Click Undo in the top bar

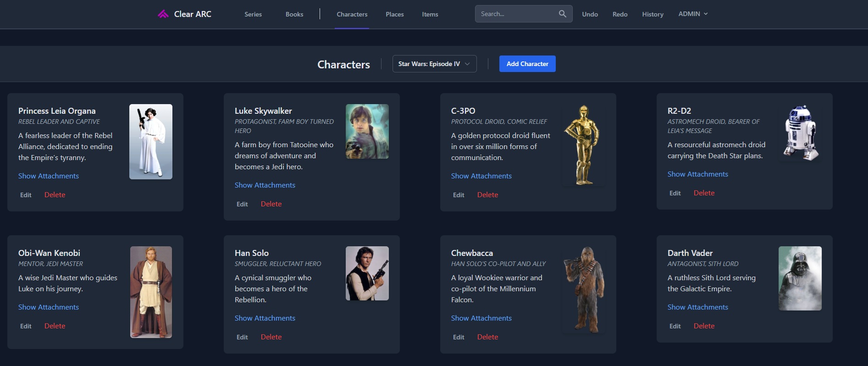pos(590,14)
